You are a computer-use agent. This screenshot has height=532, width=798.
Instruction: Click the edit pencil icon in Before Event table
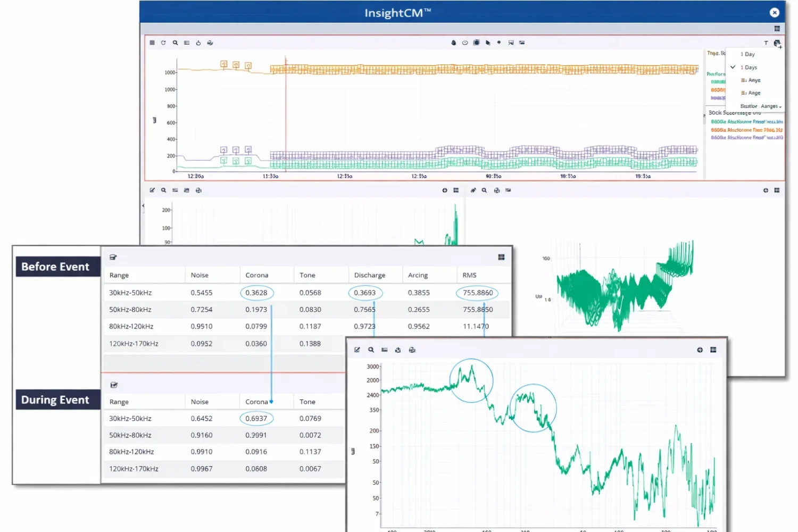(113, 257)
